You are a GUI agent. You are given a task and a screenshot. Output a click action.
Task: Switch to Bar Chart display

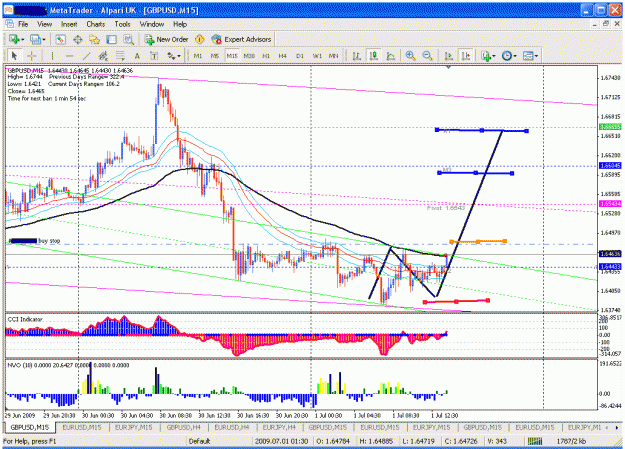pos(357,56)
